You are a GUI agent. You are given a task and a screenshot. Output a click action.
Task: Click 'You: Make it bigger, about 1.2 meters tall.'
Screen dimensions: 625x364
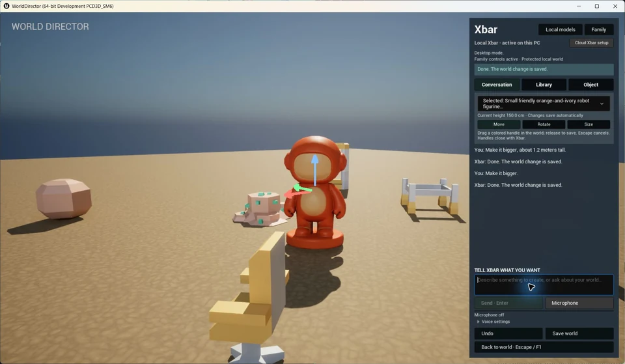click(x=520, y=150)
